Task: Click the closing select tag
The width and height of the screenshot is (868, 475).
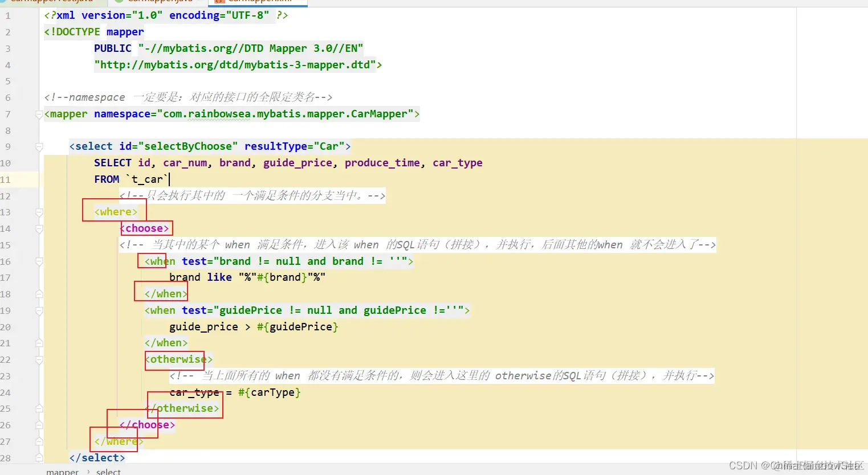Action: 97,457
